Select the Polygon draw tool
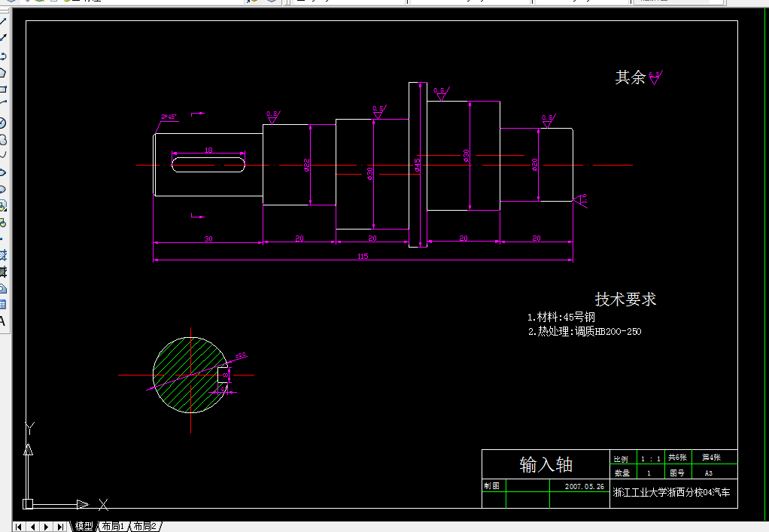 (3, 72)
